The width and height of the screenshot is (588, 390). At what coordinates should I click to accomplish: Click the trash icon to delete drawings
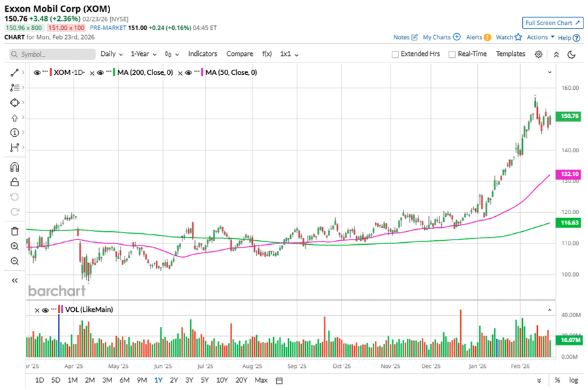[x=14, y=231]
